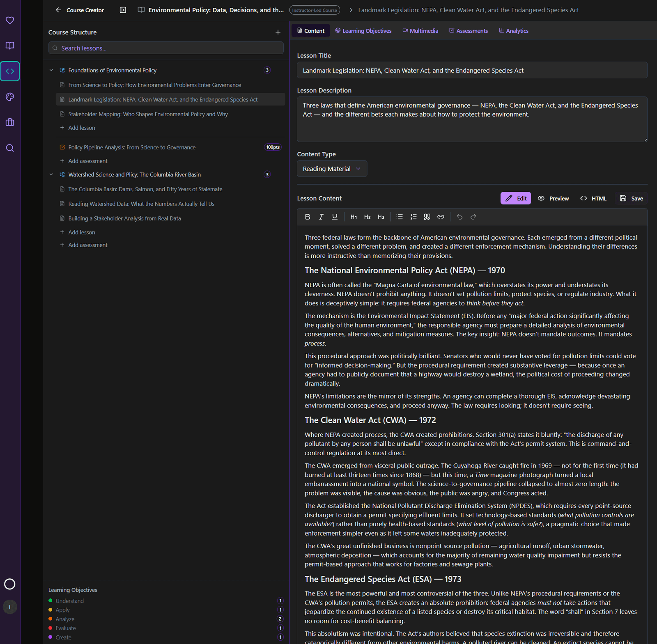
Task: Undo the last edit
Action: coord(459,217)
